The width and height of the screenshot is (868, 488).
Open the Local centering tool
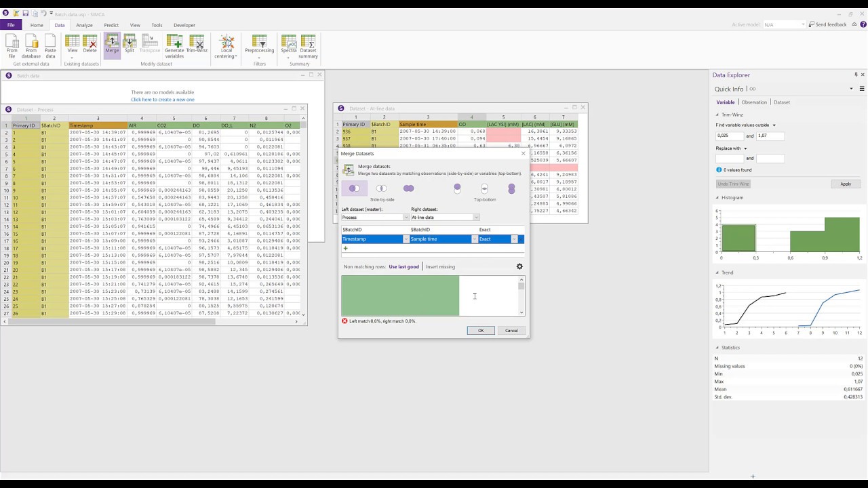pos(228,46)
